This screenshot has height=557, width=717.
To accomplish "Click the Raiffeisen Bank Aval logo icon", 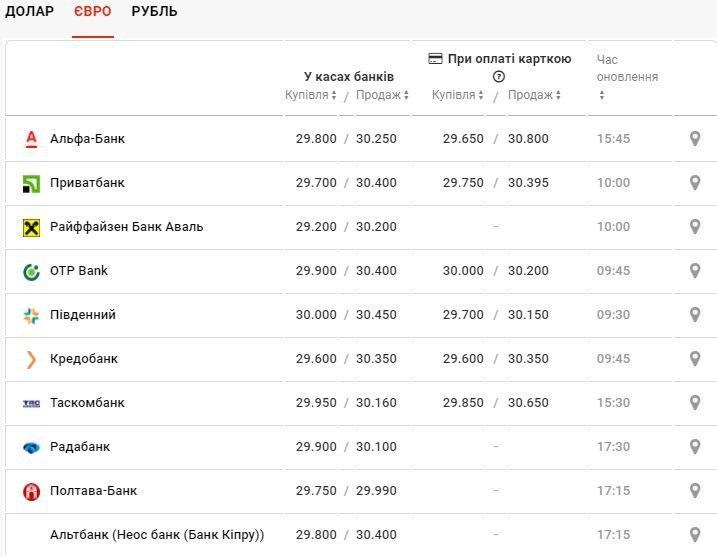I will click(31, 227).
